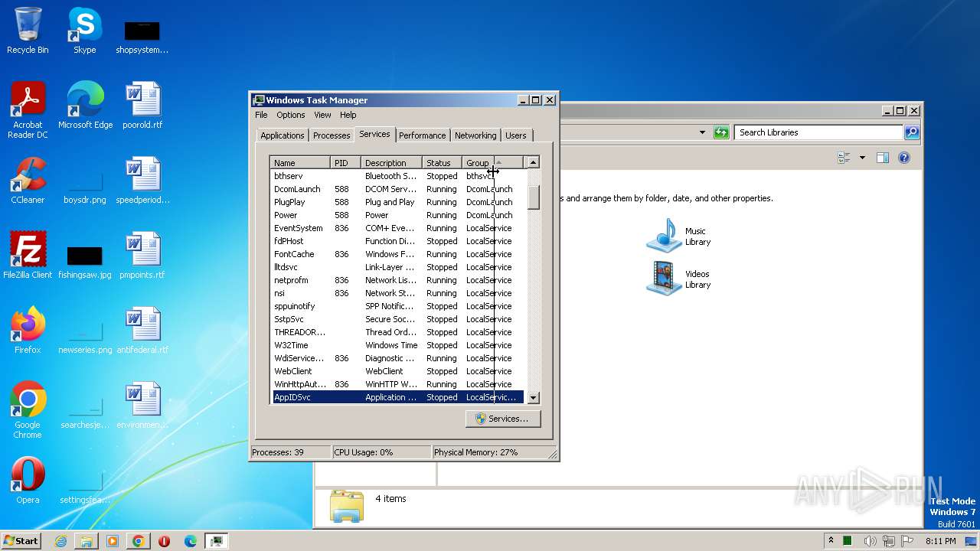Open Acrobat Reader DC shortcut
The width and height of the screenshot is (980, 551).
click(28, 110)
